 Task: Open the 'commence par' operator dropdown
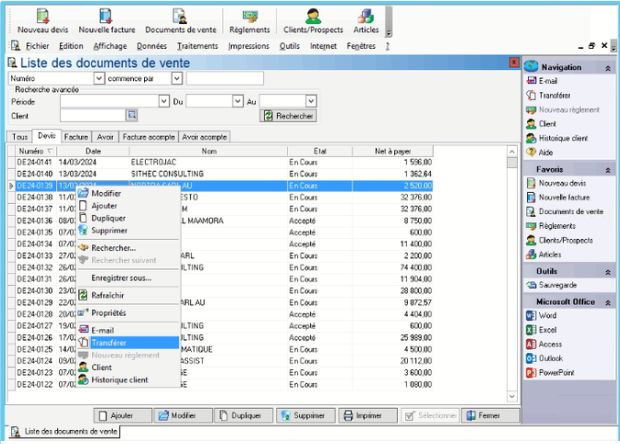[177, 78]
